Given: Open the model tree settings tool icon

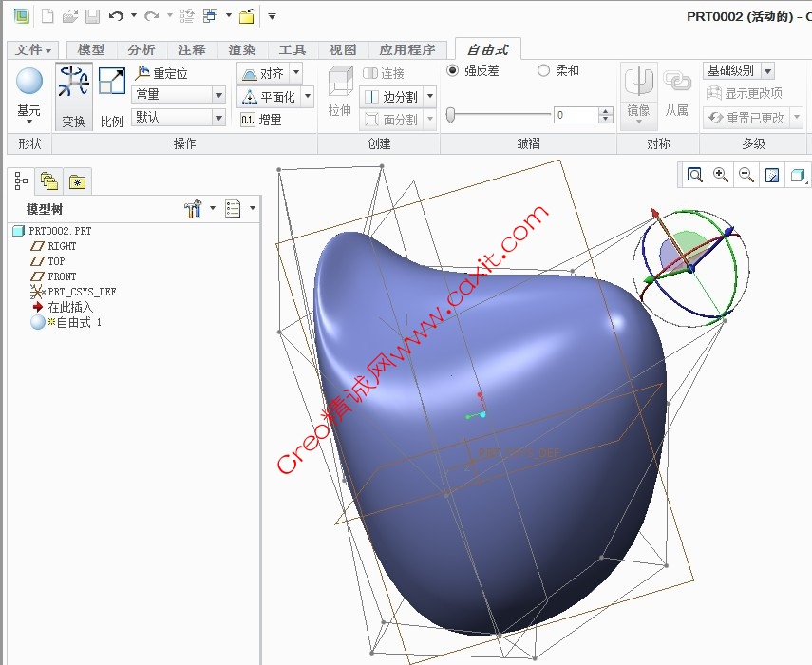Looking at the screenshot, I should (x=193, y=209).
